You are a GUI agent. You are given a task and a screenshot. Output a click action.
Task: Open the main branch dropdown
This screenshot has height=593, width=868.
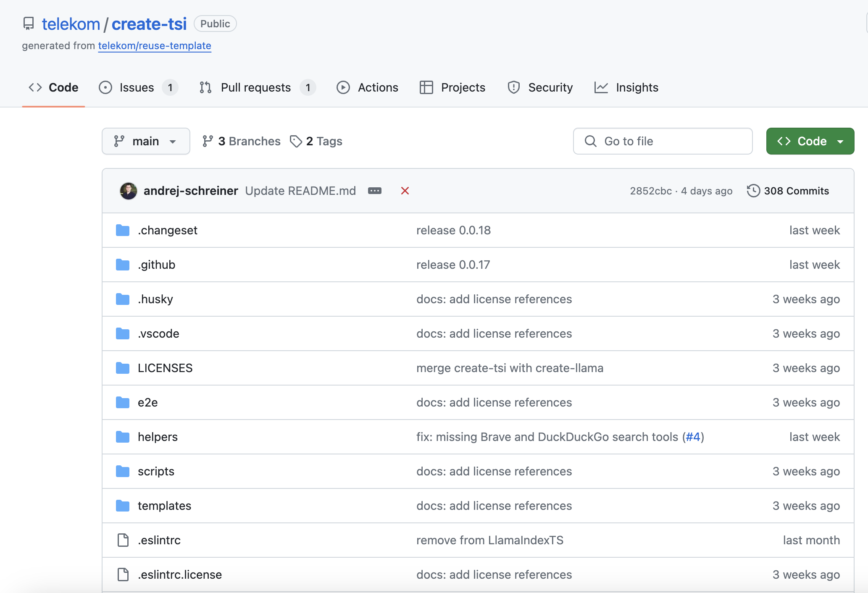point(146,141)
